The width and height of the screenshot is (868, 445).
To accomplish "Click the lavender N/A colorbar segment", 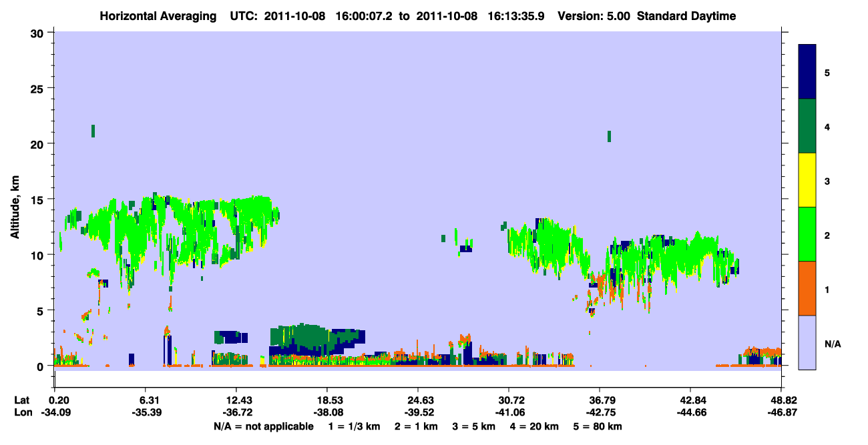I will click(x=807, y=342).
